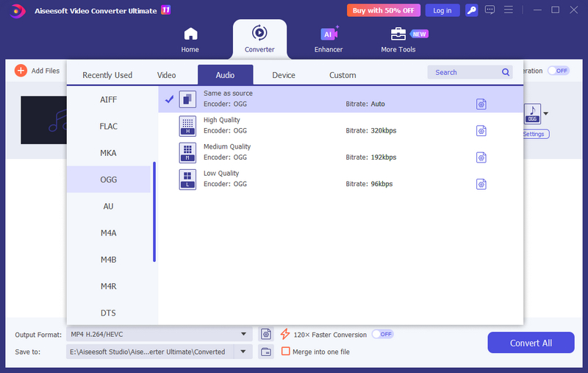Open settings for Low Quality preset
The width and height of the screenshot is (588, 373).
(481, 184)
